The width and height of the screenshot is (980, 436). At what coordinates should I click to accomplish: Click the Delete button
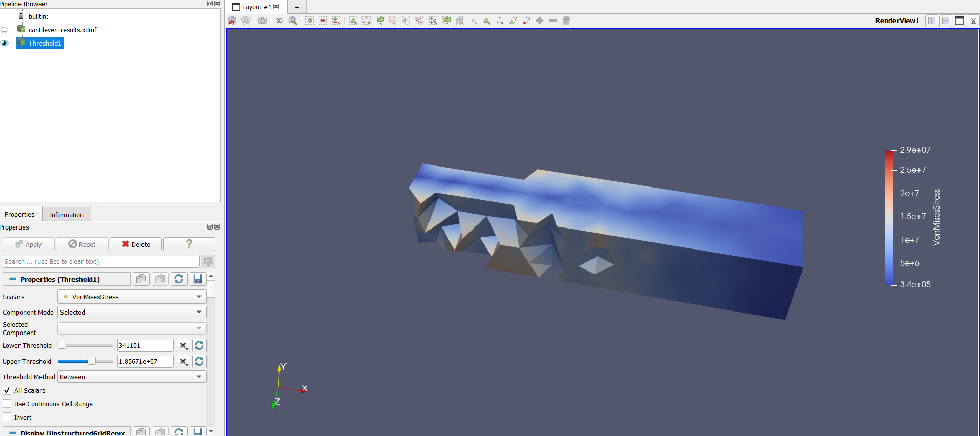(x=136, y=244)
